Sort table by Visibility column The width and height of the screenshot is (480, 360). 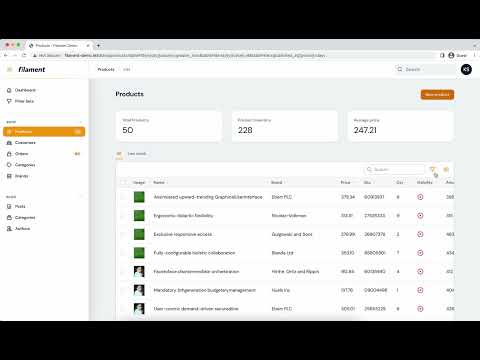[x=424, y=182]
